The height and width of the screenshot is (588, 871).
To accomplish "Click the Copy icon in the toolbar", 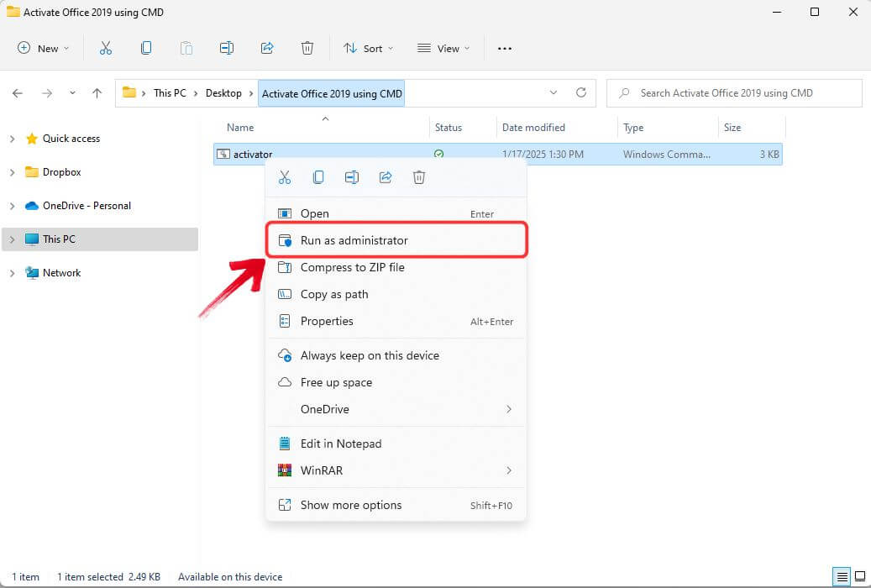I will 146,49.
